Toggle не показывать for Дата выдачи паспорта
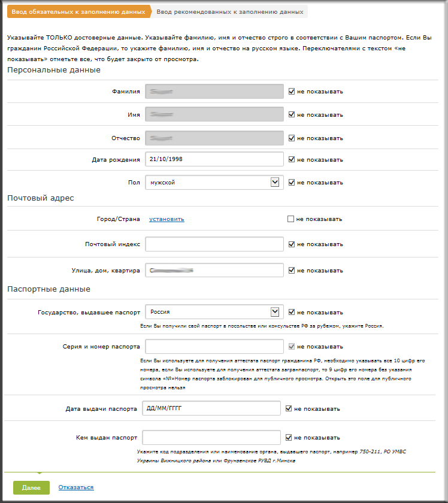Screen dimensions: 448x503 point(289,408)
